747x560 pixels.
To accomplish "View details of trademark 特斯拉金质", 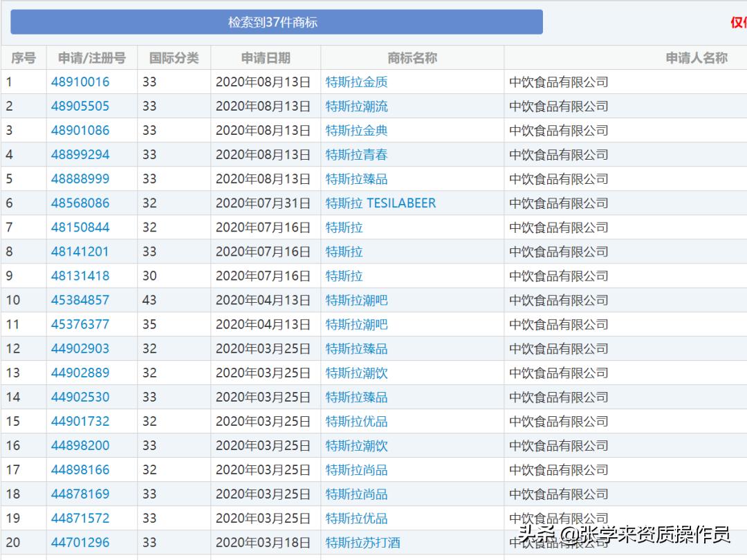I will coord(355,82).
